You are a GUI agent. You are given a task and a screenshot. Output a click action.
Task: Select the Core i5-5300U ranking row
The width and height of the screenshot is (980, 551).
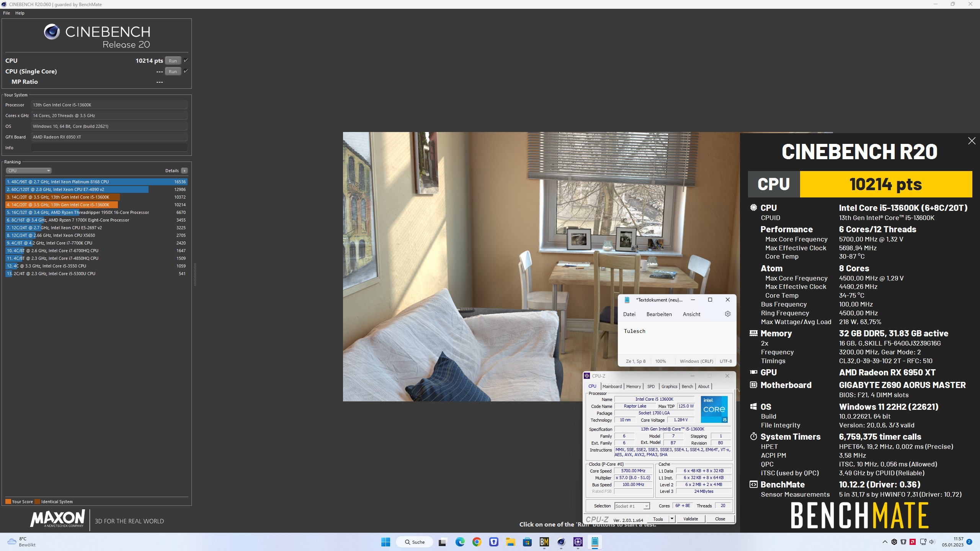tap(96, 274)
